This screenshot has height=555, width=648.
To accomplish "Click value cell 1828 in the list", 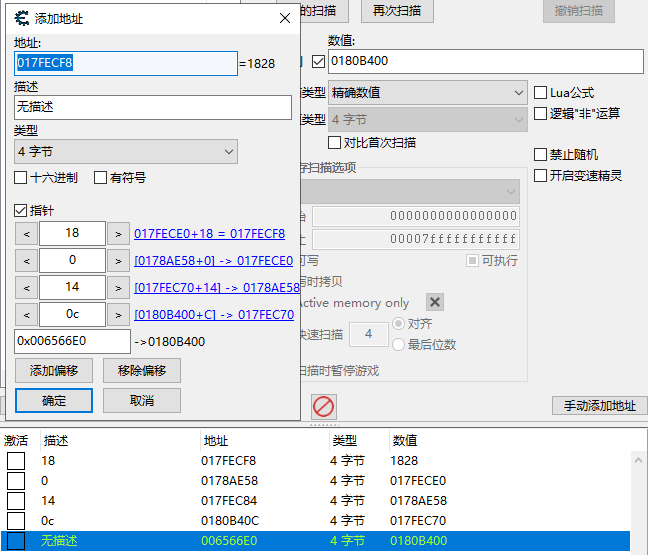I will [x=404, y=460].
